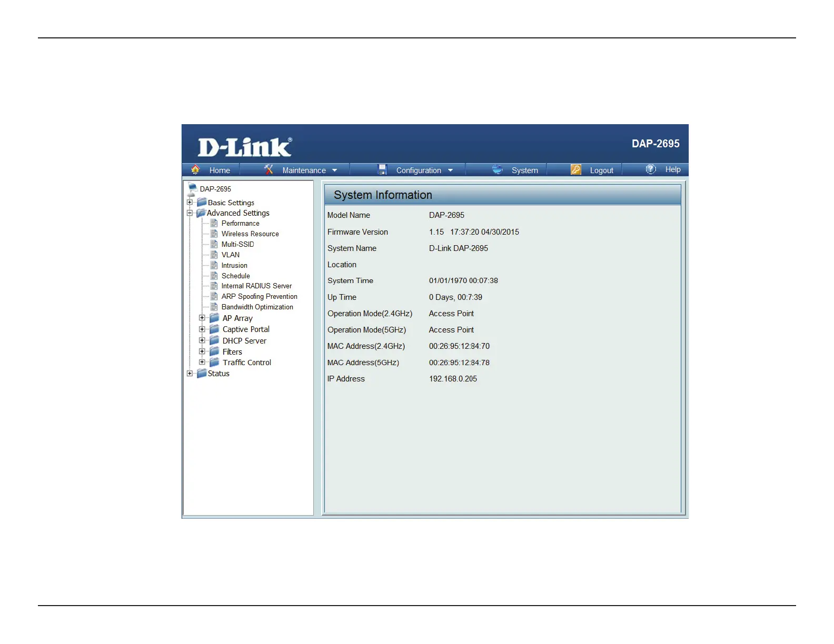Click the Internal RADIUS Server page icon
Viewport: 834px width, 644px height.
point(214,286)
